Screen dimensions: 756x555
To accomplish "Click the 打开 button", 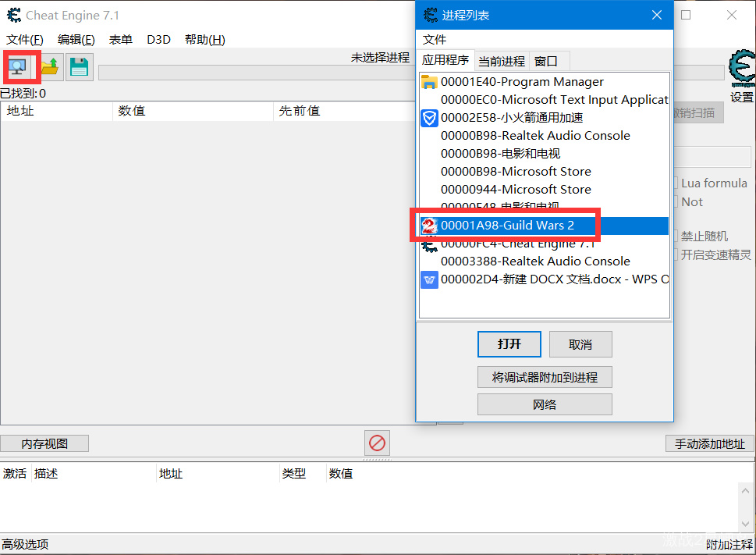I will pos(509,344).
